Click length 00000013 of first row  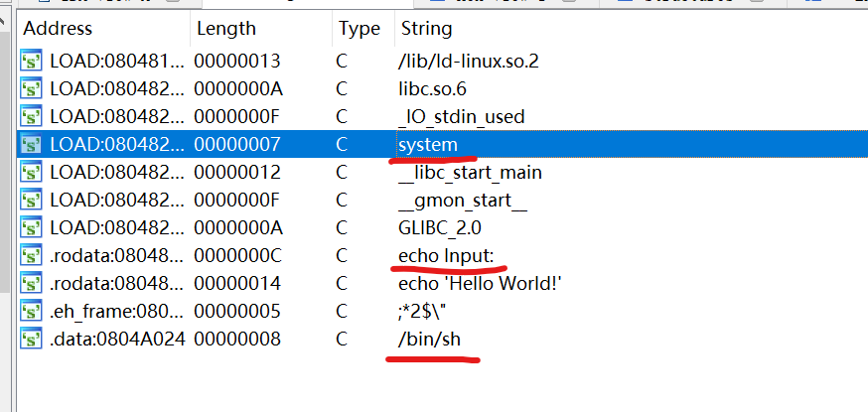coord(237,61)
